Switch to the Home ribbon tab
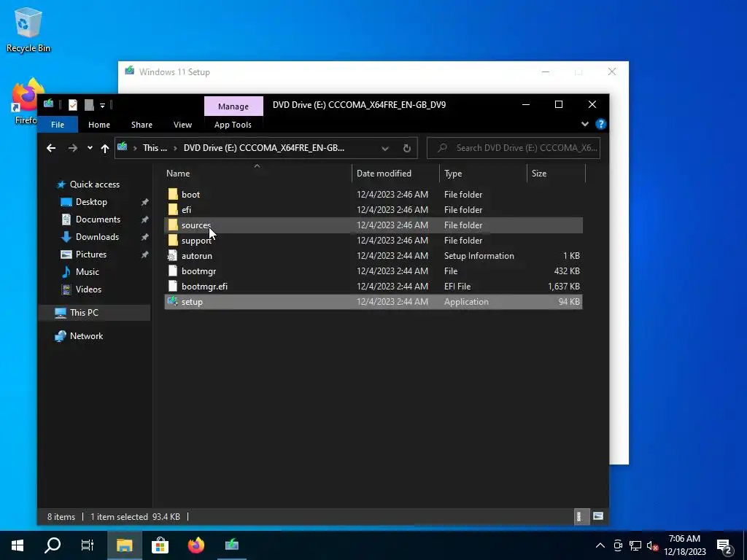Image resolution: width=747 pixels, height=560 pixels. click(99, 125)
